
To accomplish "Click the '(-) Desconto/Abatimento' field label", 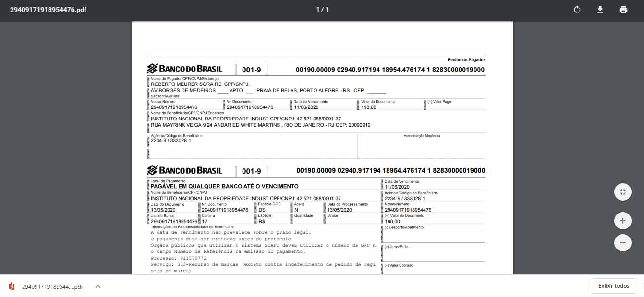I will 404,227.
